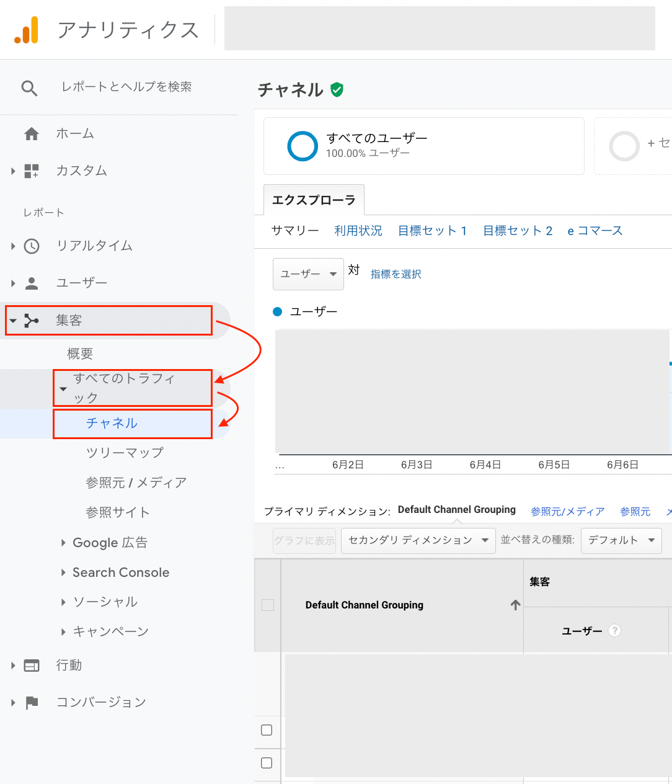Click the Audience person icon
The width and height of the screenshot is (672, 784).
32,283
